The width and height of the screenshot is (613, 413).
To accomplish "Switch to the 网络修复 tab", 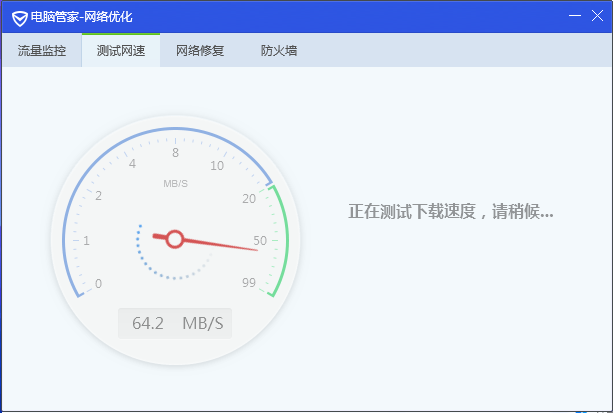I will [x=200, y=50].
